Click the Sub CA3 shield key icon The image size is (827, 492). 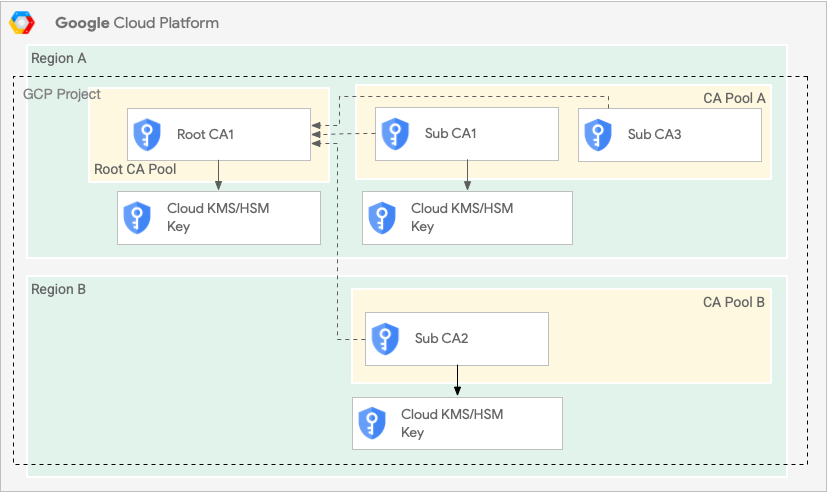click(x=597, y=134)
